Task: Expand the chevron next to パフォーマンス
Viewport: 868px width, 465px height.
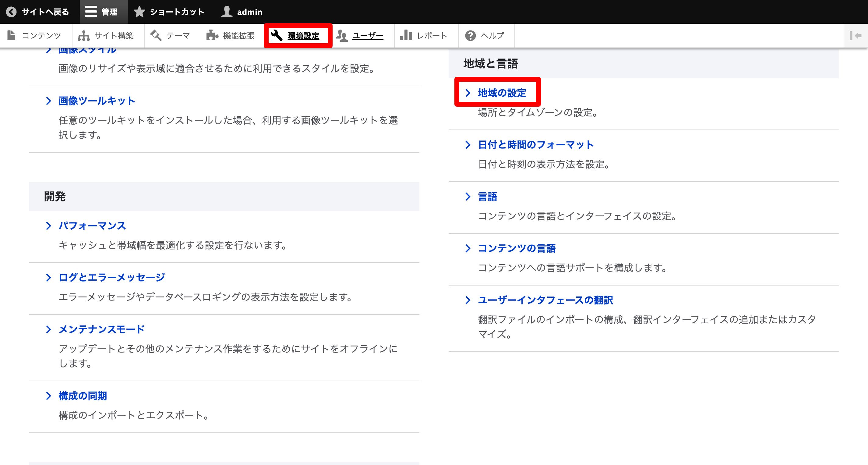Action: pyautogui.click(x=48, y=226)
